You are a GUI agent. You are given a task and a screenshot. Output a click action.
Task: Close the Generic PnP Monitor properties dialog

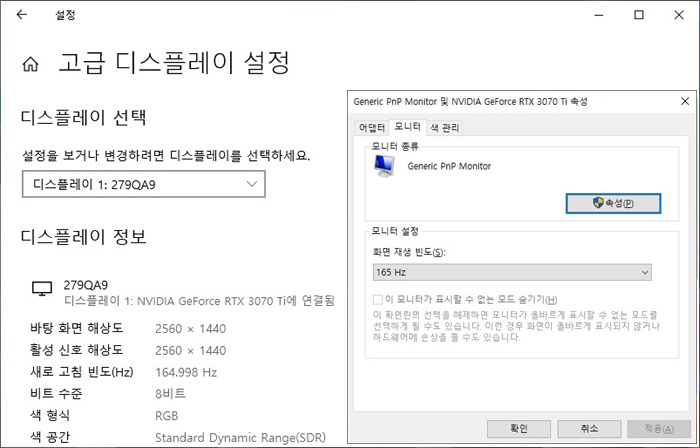click(x=684, y=101)
